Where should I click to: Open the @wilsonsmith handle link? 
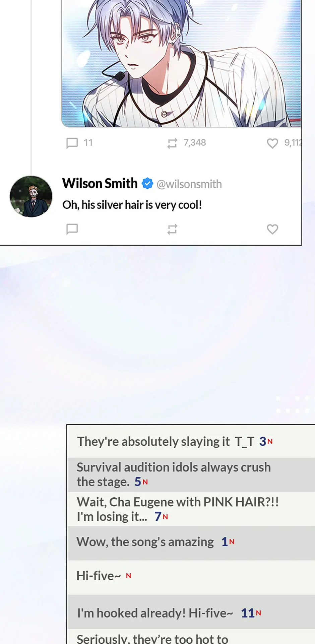click(189, 184)
